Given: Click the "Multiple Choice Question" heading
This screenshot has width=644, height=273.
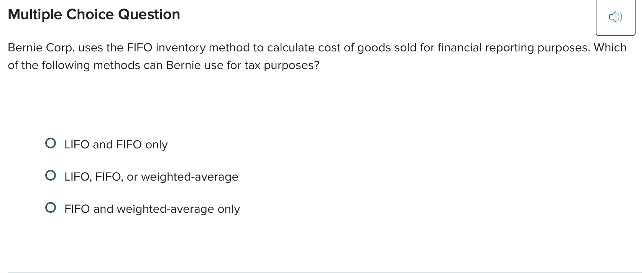Looking at the screenshot, I should coord(94,15).
